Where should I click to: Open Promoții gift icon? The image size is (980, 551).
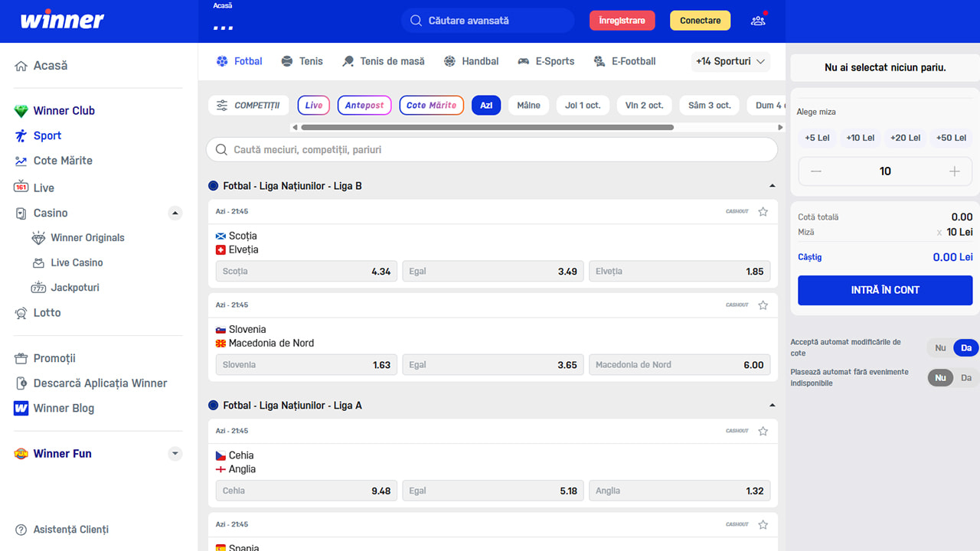pos(21,358)
